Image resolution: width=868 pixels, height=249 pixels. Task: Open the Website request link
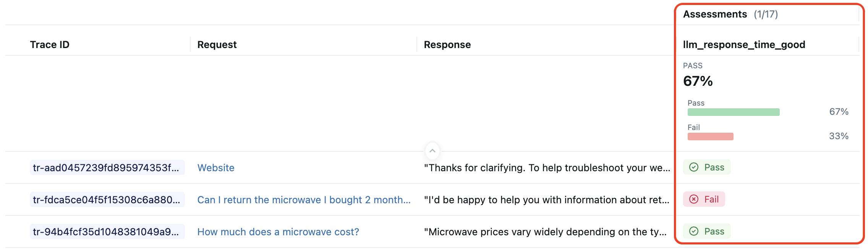(x=216, y=168)
